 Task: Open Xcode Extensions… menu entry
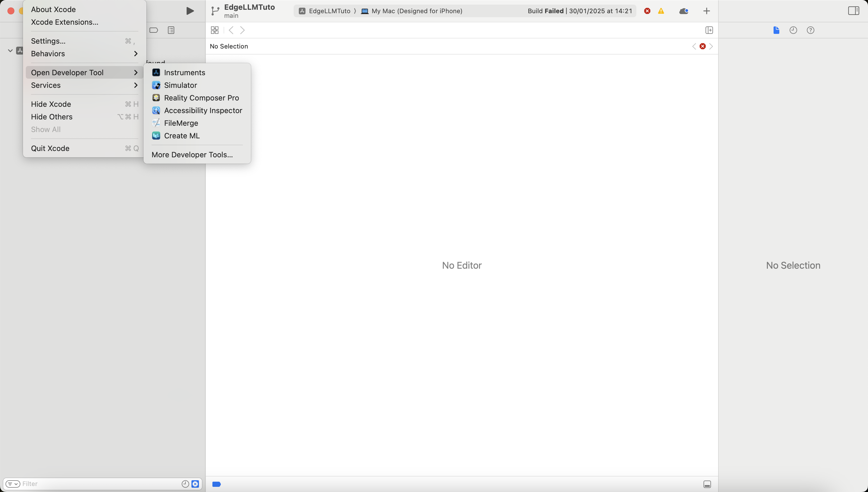tap(65, 22)
